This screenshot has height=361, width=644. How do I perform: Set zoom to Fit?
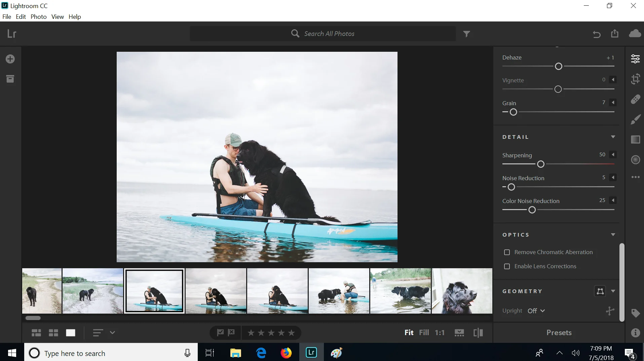click(409, 333)
